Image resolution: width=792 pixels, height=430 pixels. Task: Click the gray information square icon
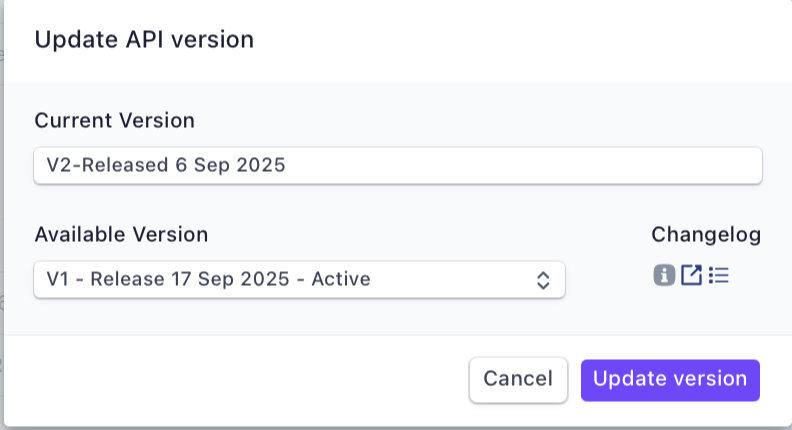coord(663,275)
